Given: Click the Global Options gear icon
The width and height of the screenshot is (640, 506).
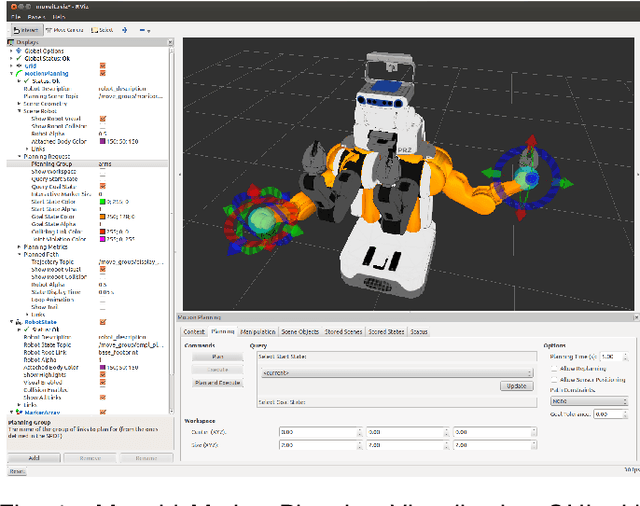Looking at the screenshot, I should (x=18, y=51).
